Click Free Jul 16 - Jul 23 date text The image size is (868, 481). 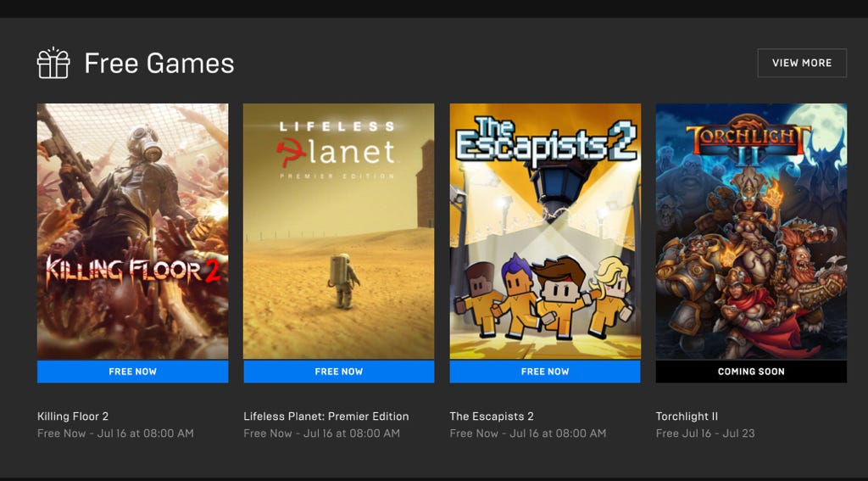(x=704, y=433)
